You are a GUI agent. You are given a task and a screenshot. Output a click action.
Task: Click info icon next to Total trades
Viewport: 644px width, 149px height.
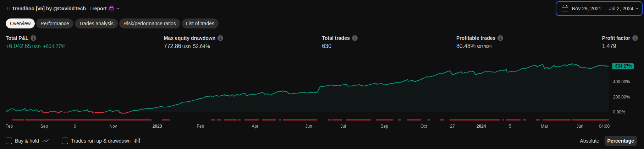point(355,38)
